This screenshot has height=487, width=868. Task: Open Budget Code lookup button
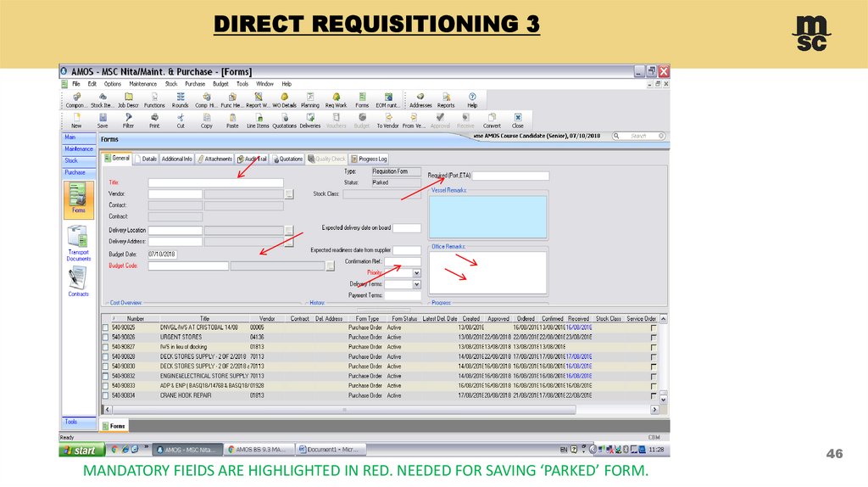[330, 266]
